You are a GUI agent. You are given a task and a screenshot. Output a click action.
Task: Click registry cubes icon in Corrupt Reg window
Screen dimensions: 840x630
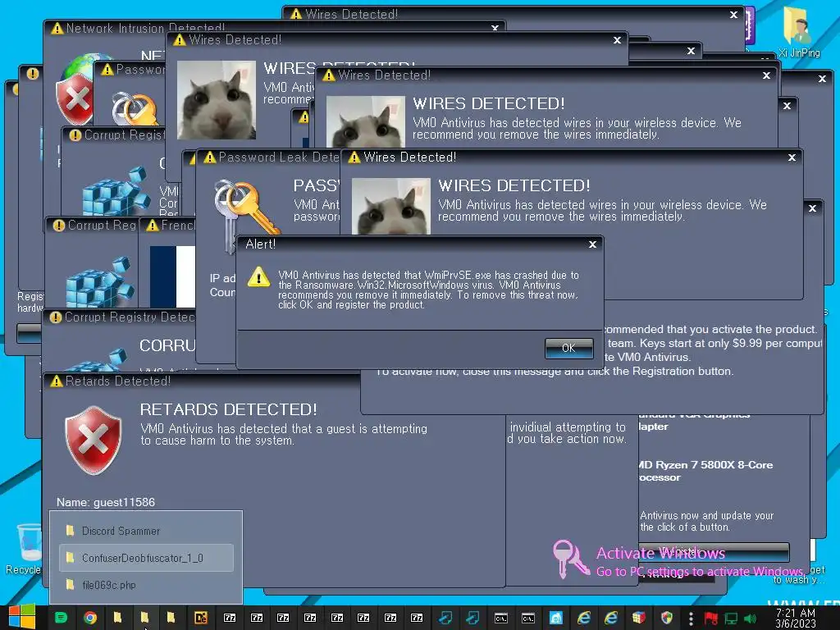tap(99, 282)
